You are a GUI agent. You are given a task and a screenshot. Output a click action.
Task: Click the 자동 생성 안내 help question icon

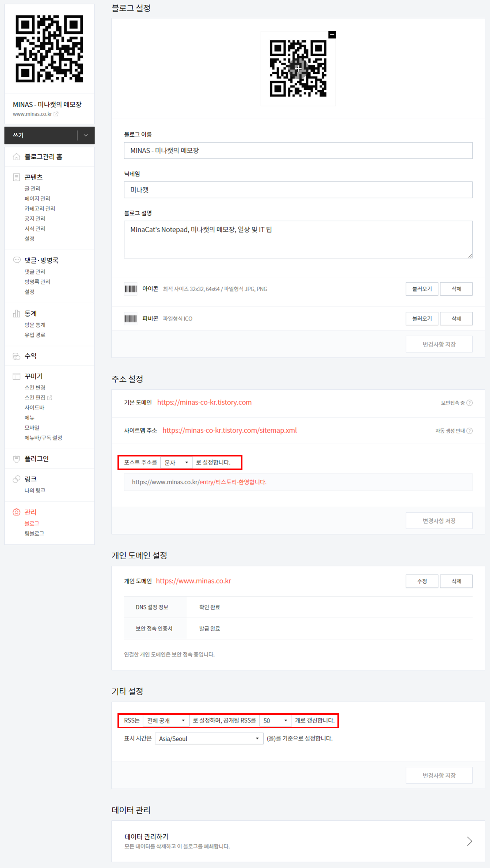469,431
